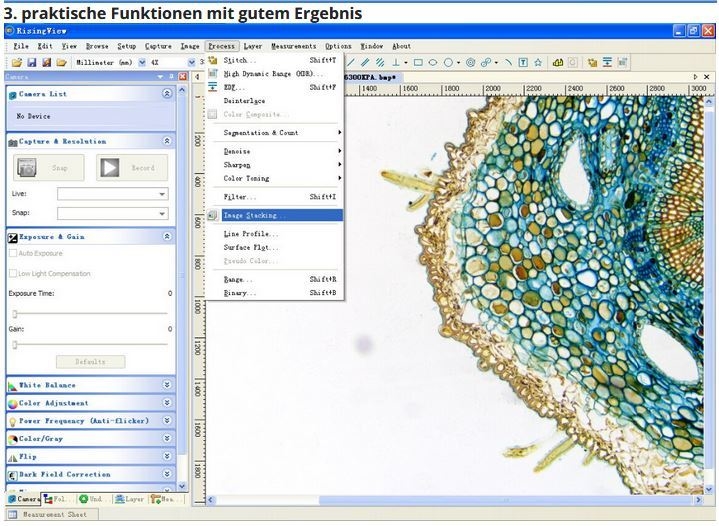The width and height of the screenshot is (719, 526).
Task: Pin the Camera side panel
Action: pyautogui.click(x=171, y=77)
